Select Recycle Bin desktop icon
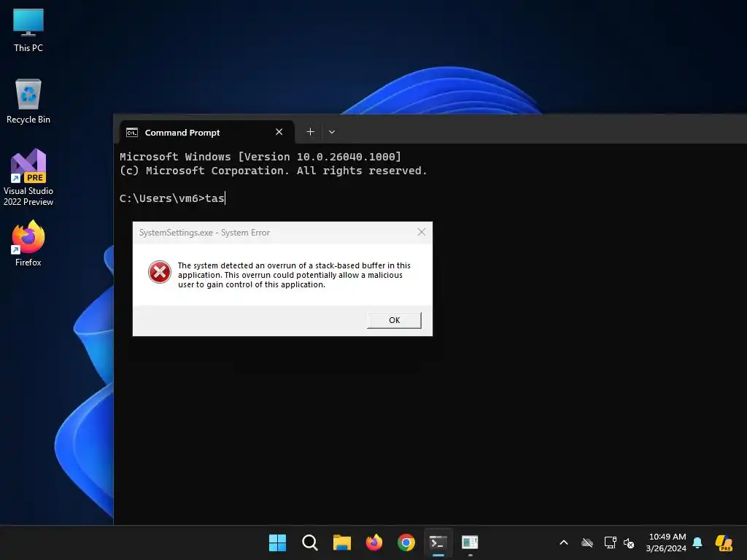 point(28,101)
